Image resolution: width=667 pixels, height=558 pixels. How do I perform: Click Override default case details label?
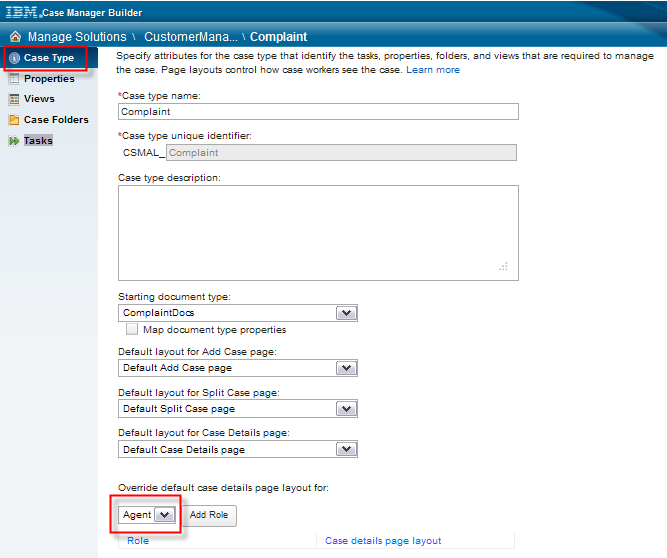click(x=223, y=488)
